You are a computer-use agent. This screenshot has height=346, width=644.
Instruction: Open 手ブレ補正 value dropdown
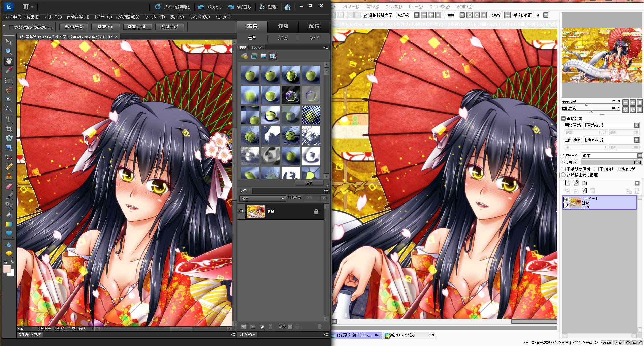click(x=546, y=15)
